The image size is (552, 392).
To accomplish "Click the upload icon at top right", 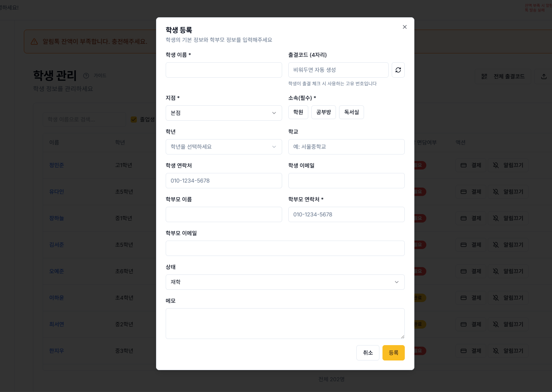I will (x=544, y=76).
